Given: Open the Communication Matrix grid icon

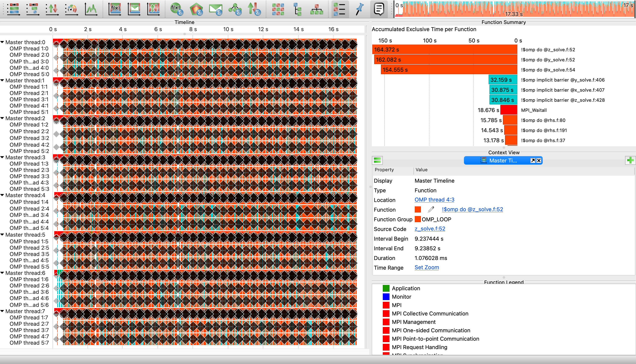Looking at the screenshot, I should pos(278,9).
